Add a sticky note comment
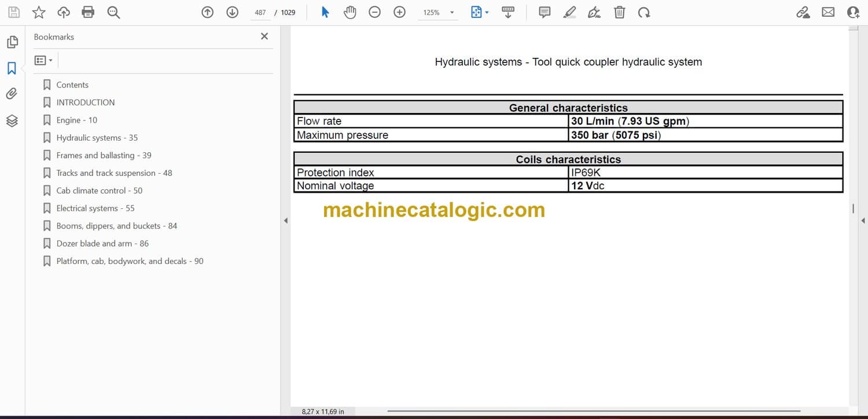The height and width of the screenshot is (419, 868). point(544,12)
